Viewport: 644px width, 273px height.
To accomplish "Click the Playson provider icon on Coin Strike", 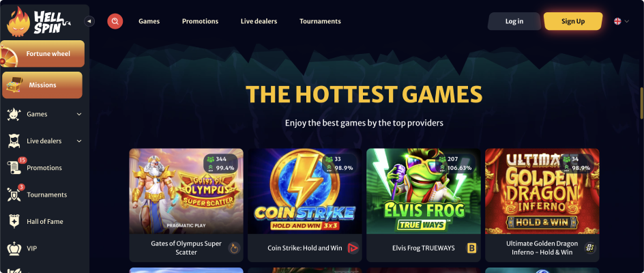I will (x=353, y=248).
